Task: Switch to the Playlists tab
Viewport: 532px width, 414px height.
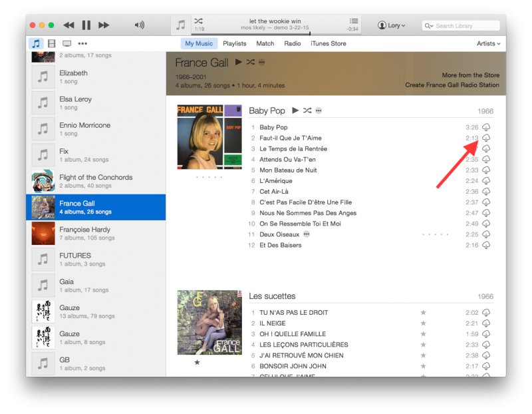Action: pos(235,43)
